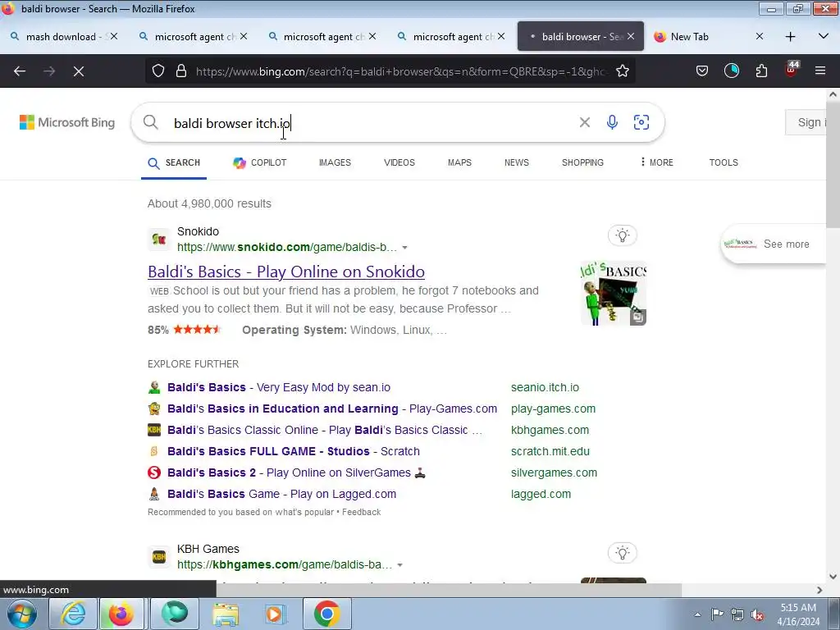Open Baldi's Basics in Education and Learning link
840x630 pixels.
pos(332,409)
